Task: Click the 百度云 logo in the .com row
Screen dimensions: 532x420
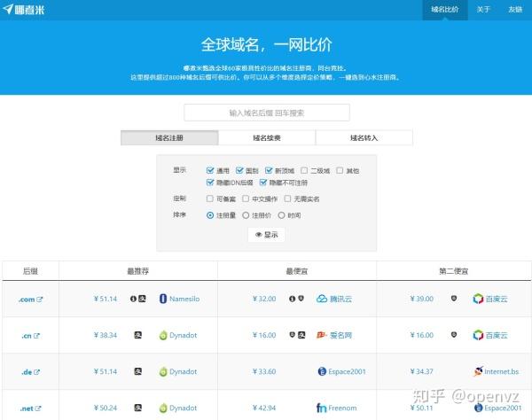Action: (478, 299)
